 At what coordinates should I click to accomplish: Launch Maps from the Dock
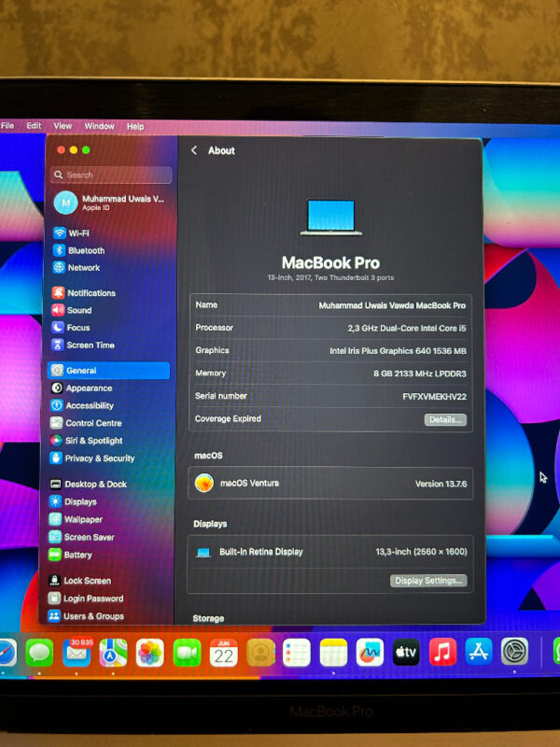(x=113, y=653)
